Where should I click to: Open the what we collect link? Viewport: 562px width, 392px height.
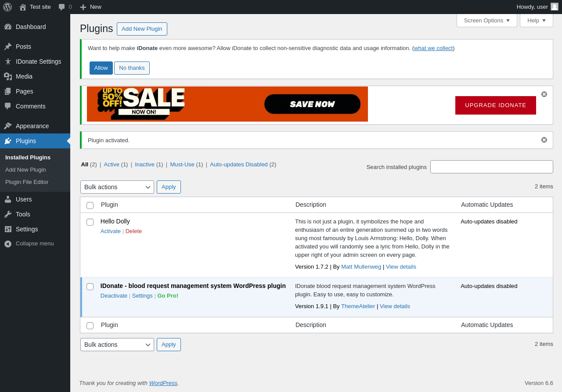433,48
